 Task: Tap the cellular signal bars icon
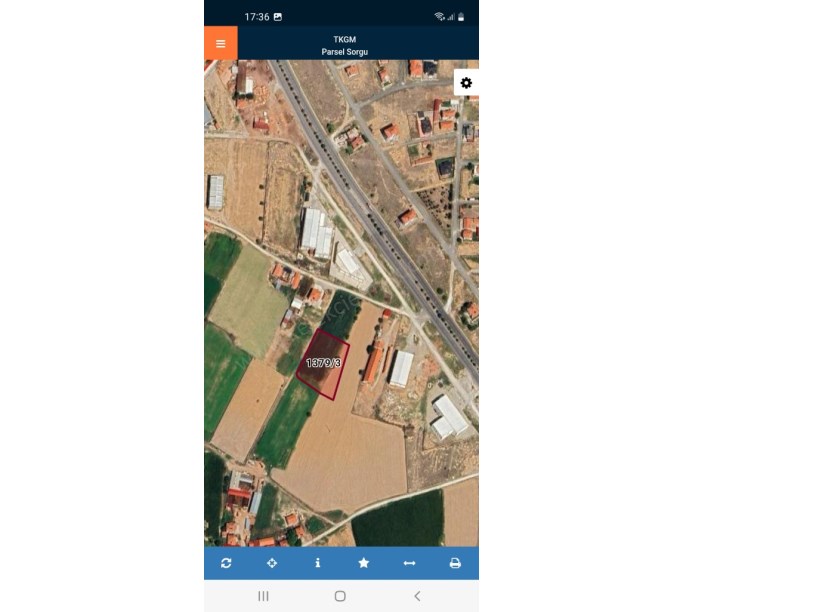451,17
